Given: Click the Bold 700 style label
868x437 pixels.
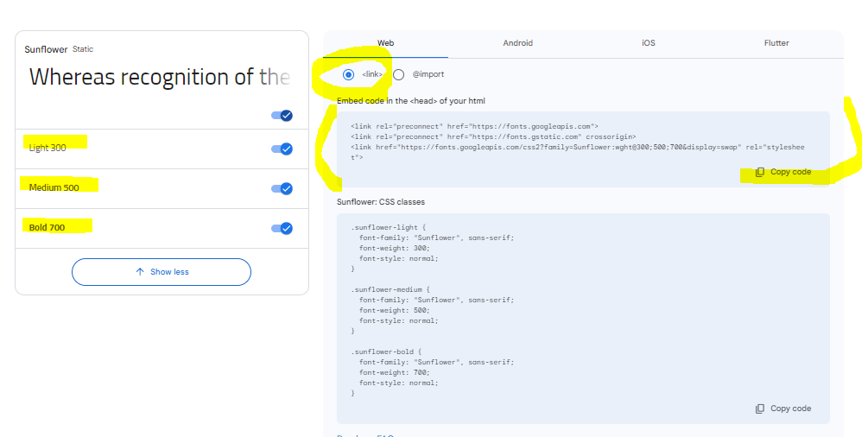Looking at the screenshot, I should [47, 228].
